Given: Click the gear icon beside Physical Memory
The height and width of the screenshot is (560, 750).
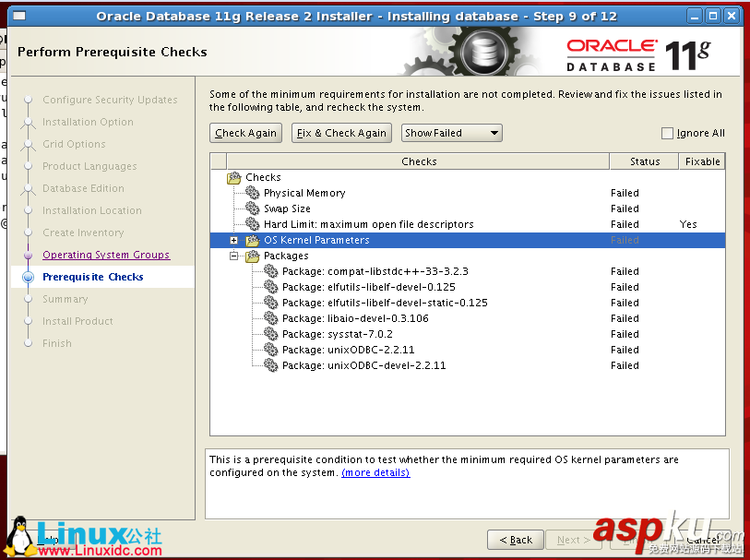Looking at the screenshot, I should click(253, 193).
